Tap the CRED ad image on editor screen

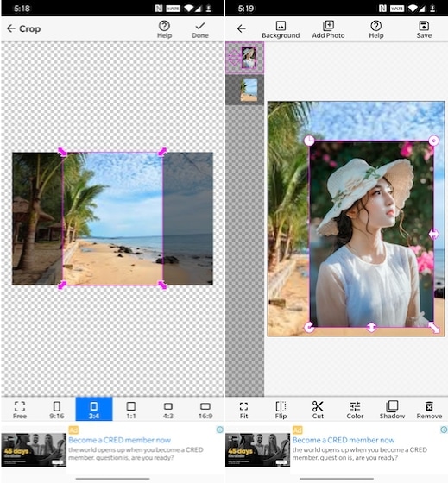[x=257, y=449]
